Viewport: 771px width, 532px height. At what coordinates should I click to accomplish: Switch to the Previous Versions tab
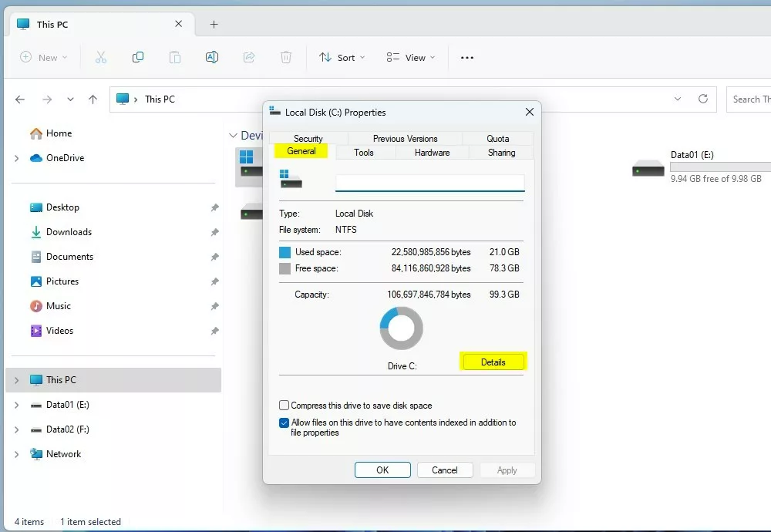406,139
